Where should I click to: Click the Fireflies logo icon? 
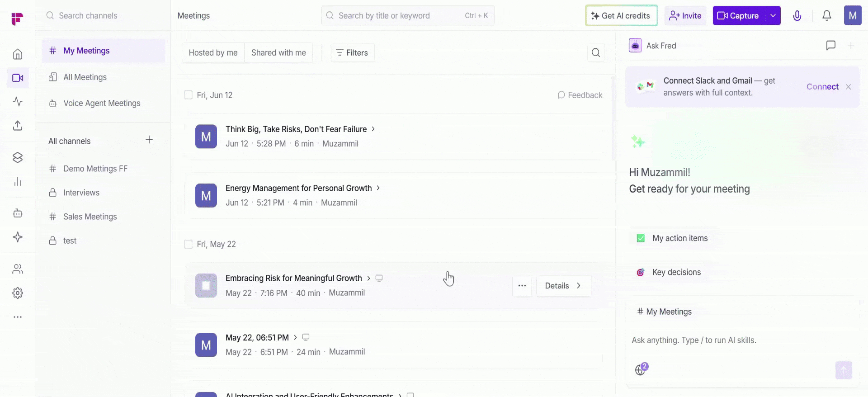pos(17,19)
